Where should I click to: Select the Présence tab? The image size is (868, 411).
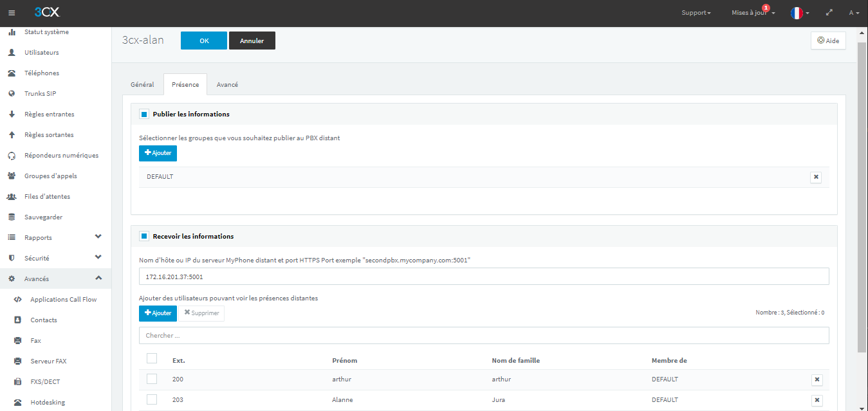pos(185,85)
